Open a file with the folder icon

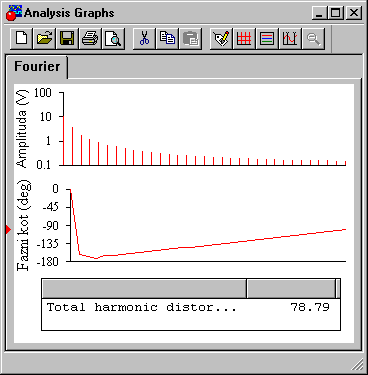pyautogui.click(x=45, y=39)
